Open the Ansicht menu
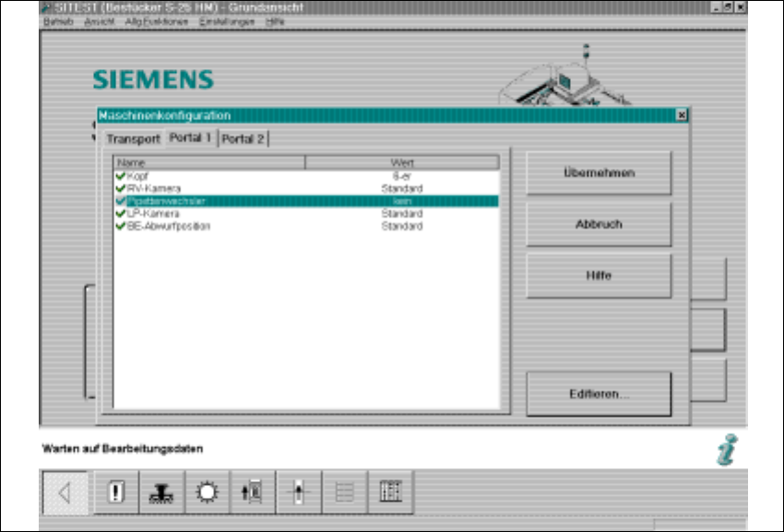Screen dimensions: 784x532 99,21
